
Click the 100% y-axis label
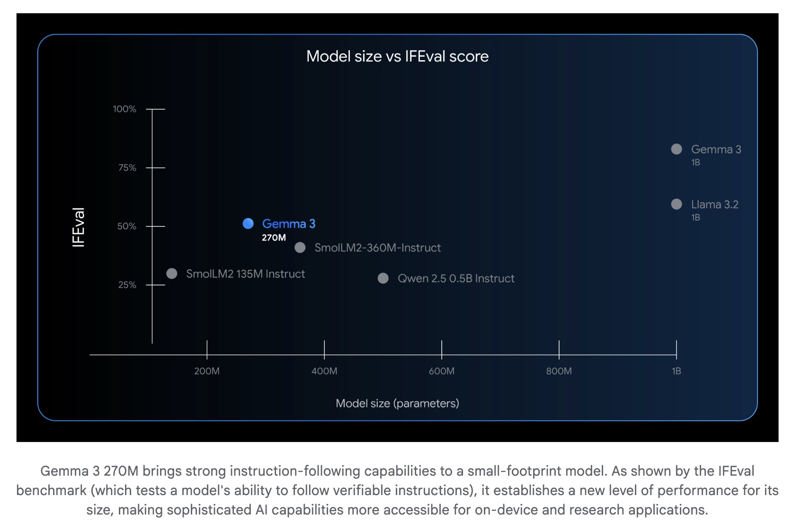coord(125,109)
